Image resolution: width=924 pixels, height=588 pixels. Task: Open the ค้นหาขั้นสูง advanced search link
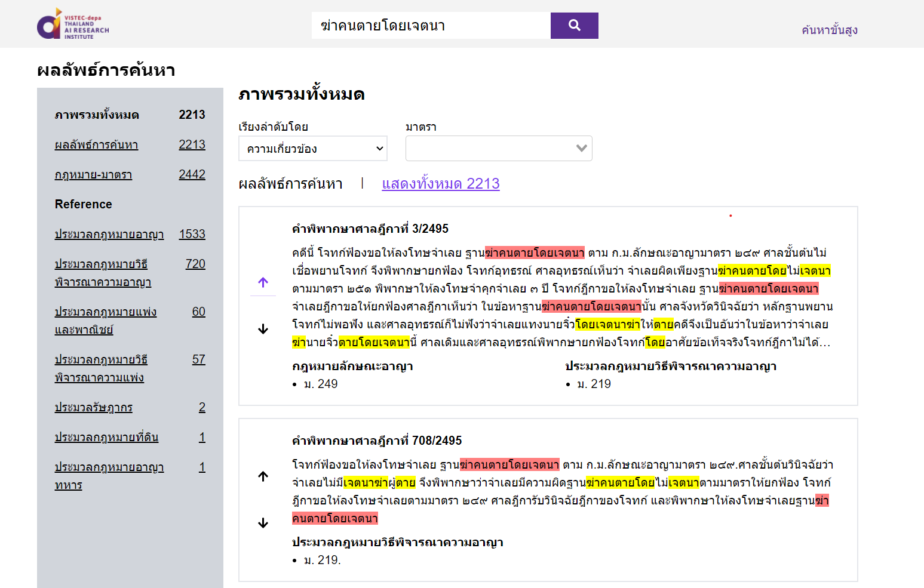(829, 30)
